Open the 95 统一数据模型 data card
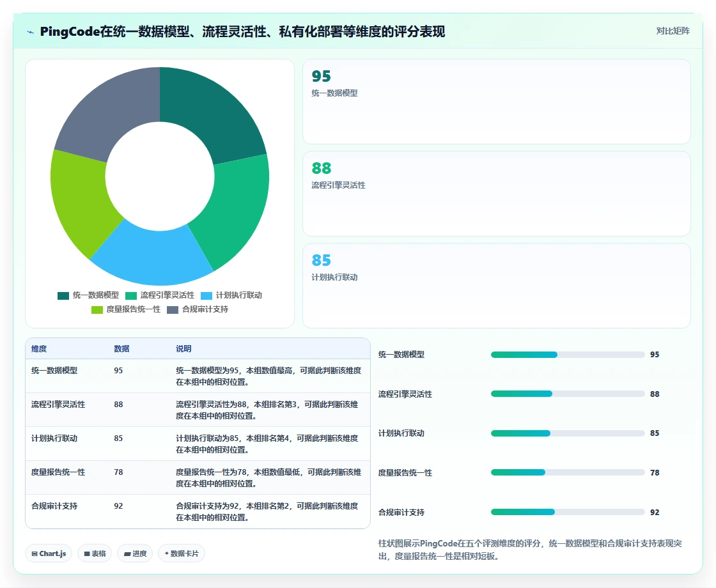 [496, 102]
